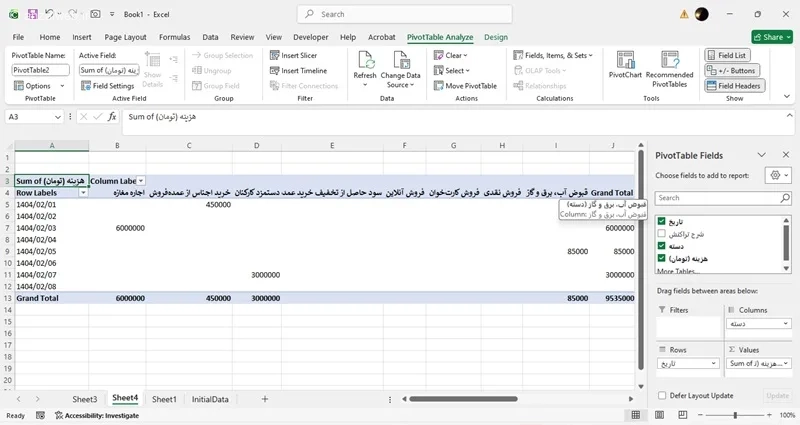Select the Grand Total row label cell

point(52,298)
